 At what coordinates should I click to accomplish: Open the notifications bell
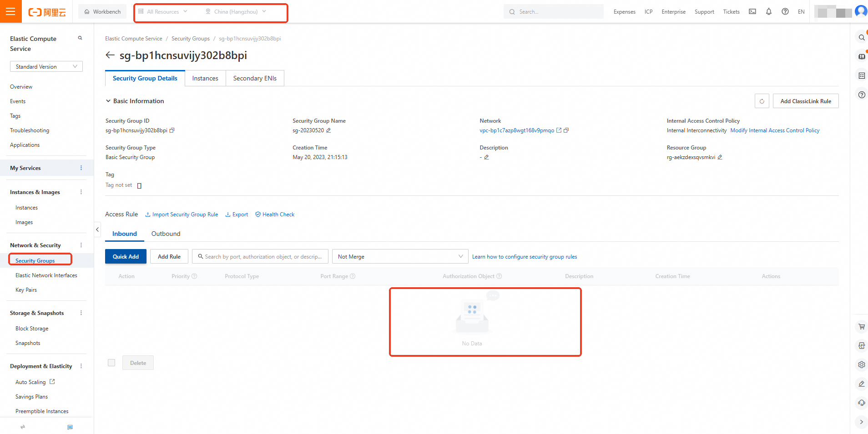769,12
